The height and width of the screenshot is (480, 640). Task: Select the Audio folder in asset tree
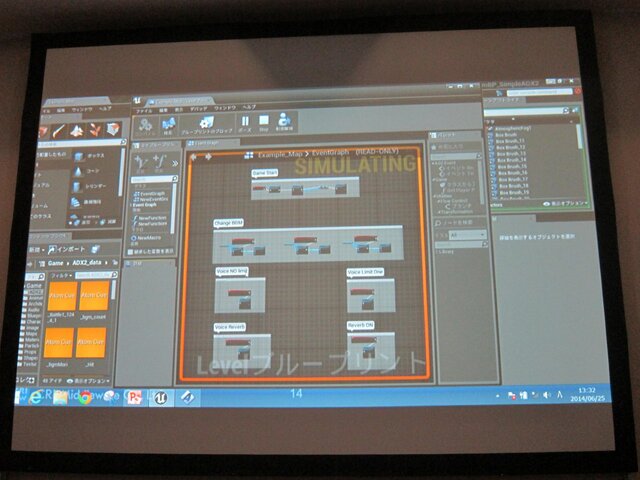pos(32,310)
